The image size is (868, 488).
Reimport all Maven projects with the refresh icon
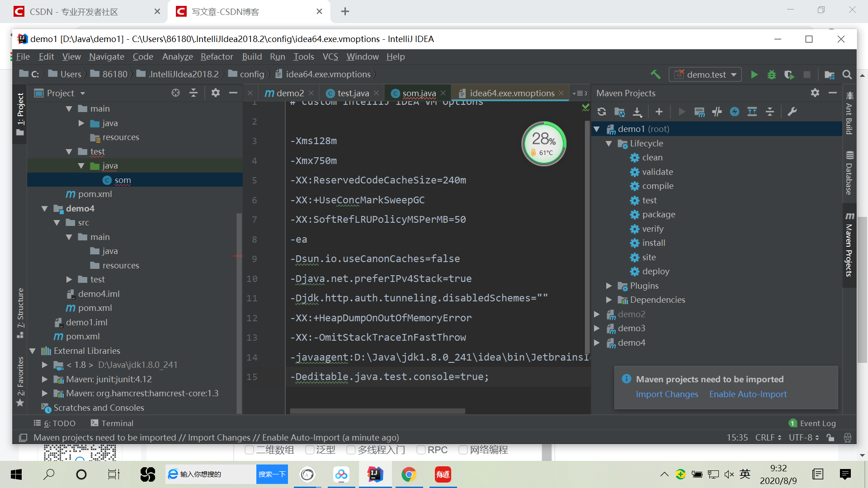602,112
